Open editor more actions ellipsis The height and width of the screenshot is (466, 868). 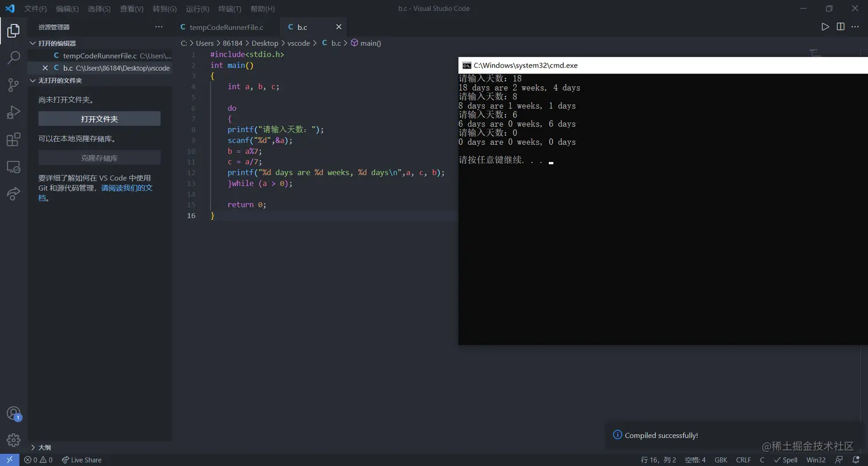(856, 26)
